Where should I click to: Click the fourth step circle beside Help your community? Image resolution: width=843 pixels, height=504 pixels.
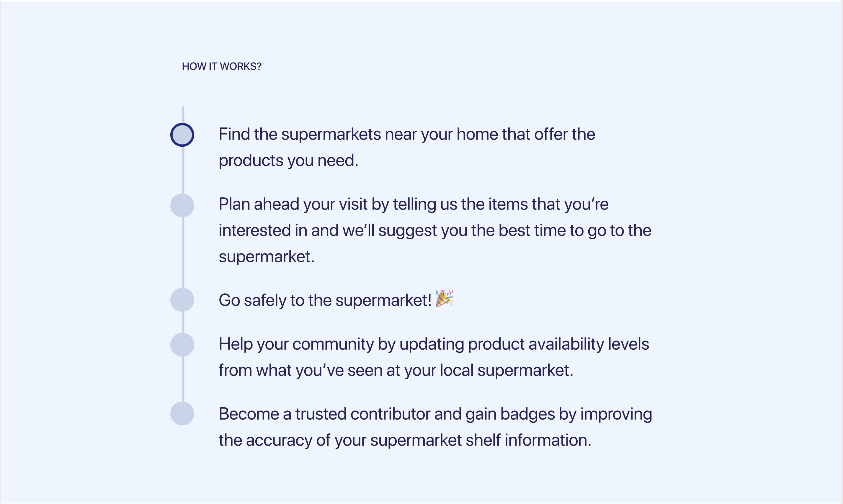pos(182,345)
